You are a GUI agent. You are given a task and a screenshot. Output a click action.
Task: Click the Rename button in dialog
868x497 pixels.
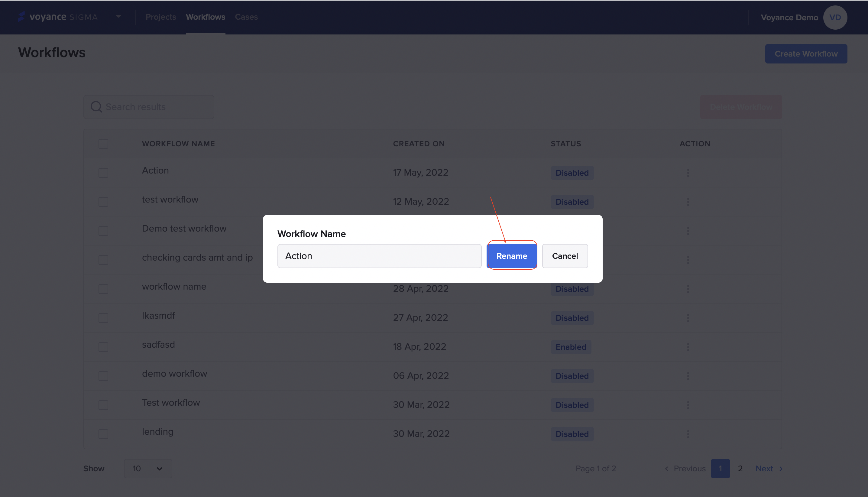tap(511, 256)
